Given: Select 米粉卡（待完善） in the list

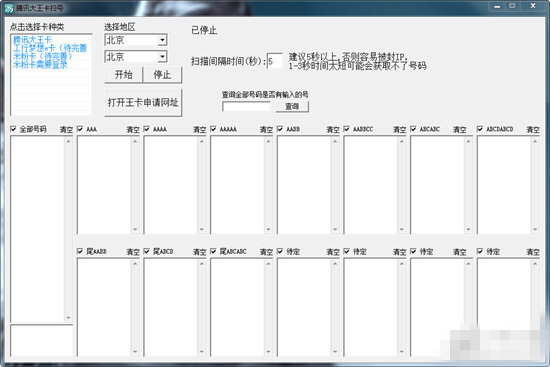Looking at the screenshot, I should [x=42, y=56].
